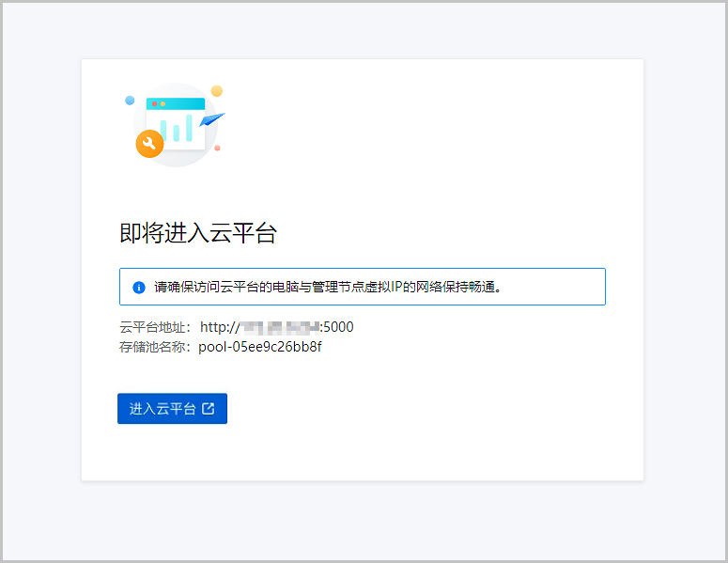The width and height of the screenshot is (728, 563).
Task: Click the http cloud platform URL ending :5000
Action: (x=276, y=327)
